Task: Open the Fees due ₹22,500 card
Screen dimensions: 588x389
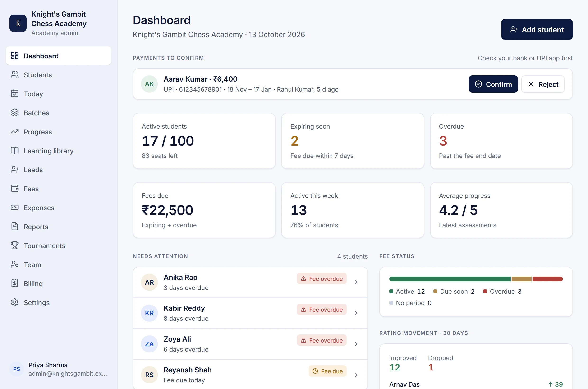Action: [204, 210]
